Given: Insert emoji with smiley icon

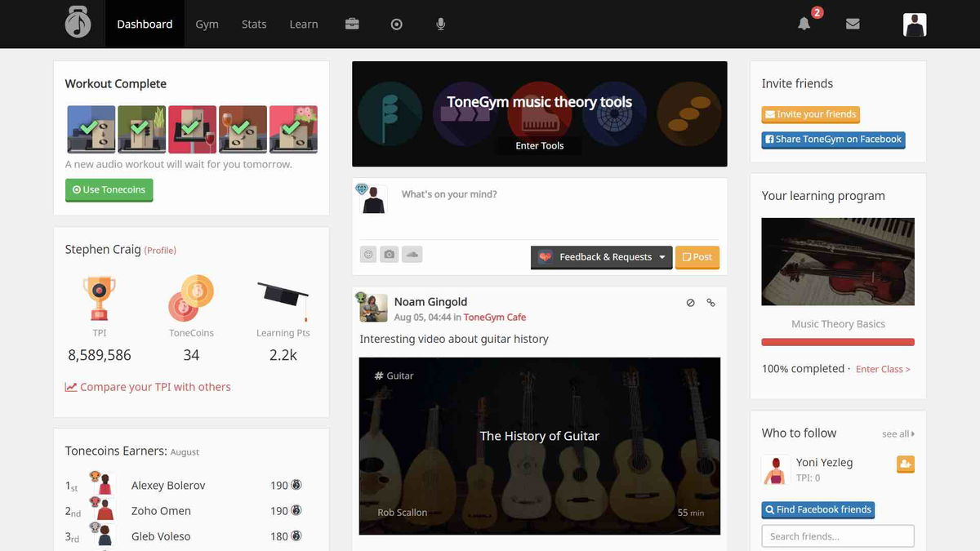Looking at the screenshot, I should click(368, 255).
